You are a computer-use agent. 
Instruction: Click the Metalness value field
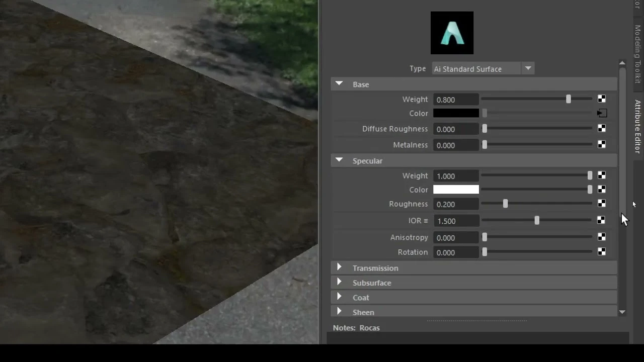tap(456, 145)
